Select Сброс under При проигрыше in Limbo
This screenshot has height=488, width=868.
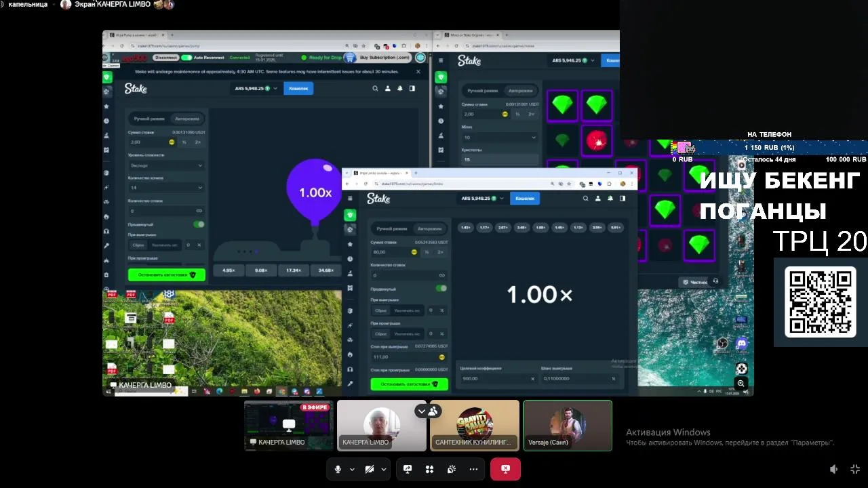tap(381, 333)
